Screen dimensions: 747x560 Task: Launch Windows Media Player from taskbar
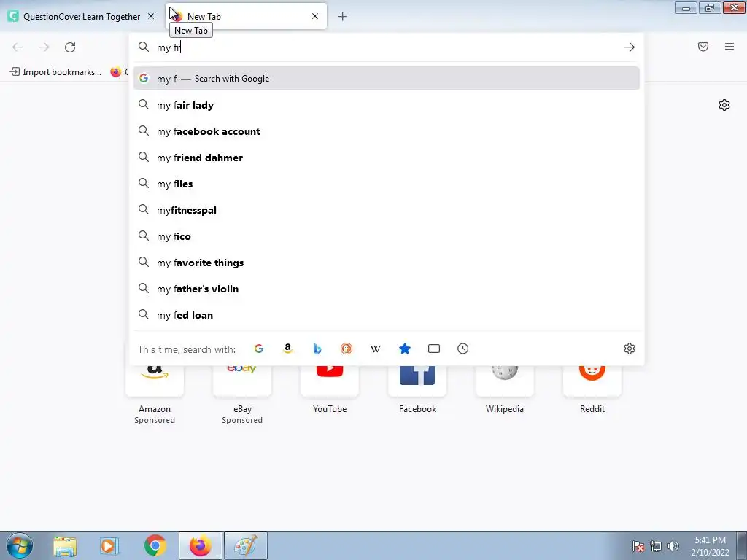[x=109, y=545]
